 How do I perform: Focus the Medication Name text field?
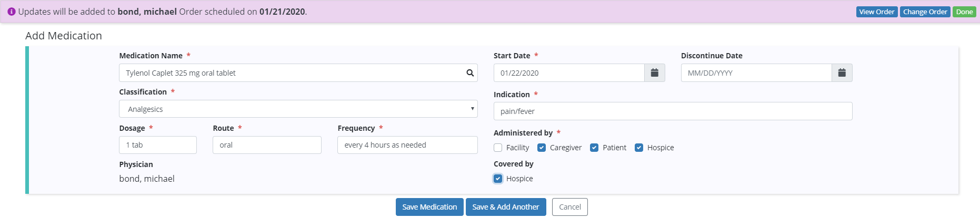click(289, 73)
